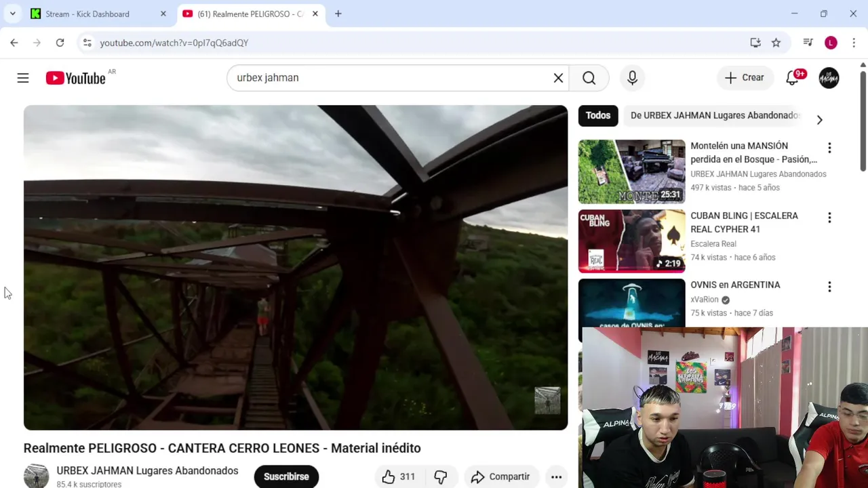Open more actions ellipsis under the video
Screen dimensions: 868x488
point(556,476)
